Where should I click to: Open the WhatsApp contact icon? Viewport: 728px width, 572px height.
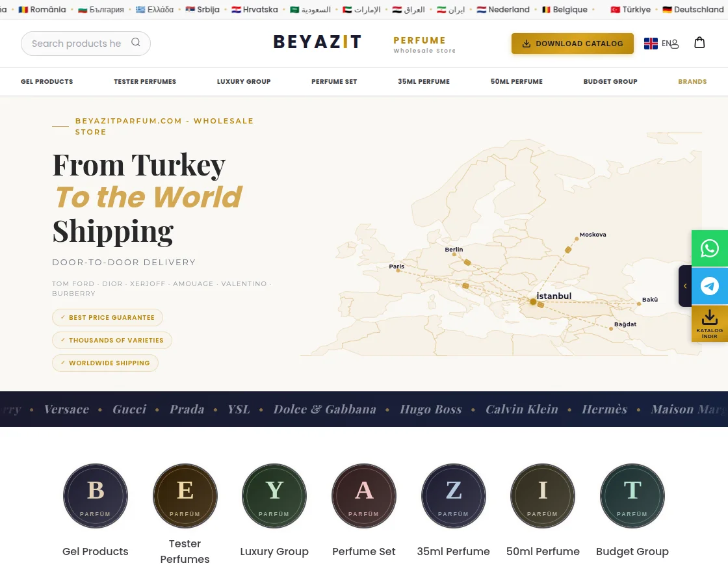click(709, 248)
